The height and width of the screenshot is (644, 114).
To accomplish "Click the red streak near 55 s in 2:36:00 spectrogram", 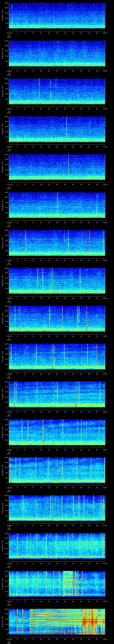I will point(97,356).
